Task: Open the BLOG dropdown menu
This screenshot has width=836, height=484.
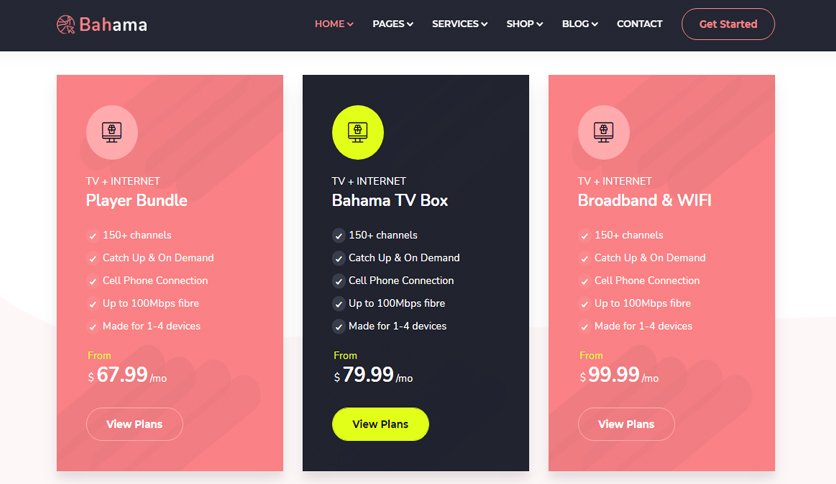Action: (580, 24)
